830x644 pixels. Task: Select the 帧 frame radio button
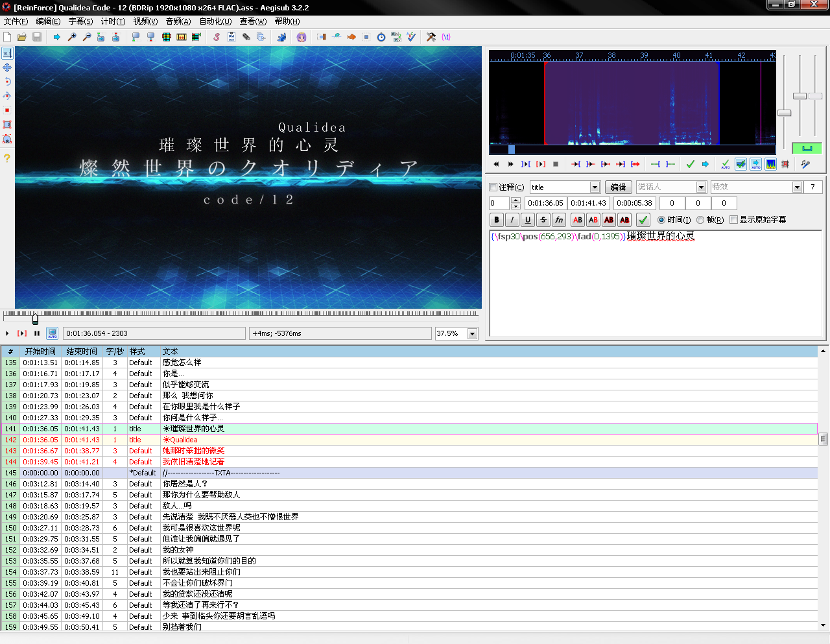point(700,220)
